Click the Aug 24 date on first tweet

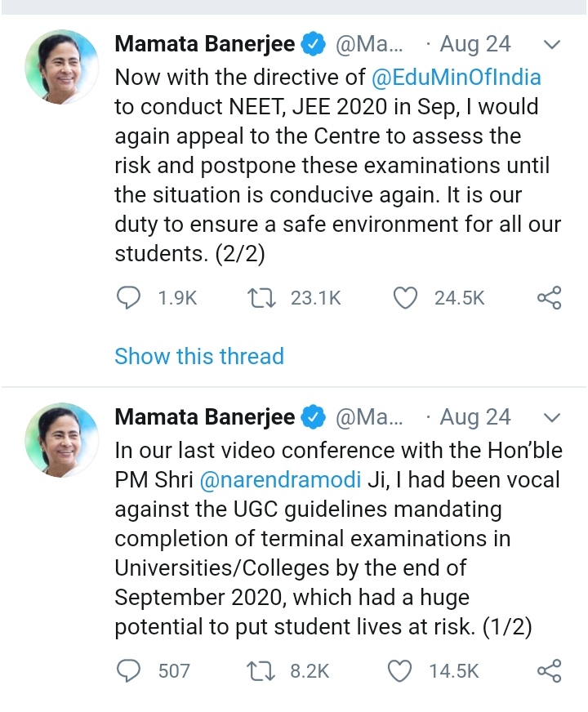tap(474, 44)
